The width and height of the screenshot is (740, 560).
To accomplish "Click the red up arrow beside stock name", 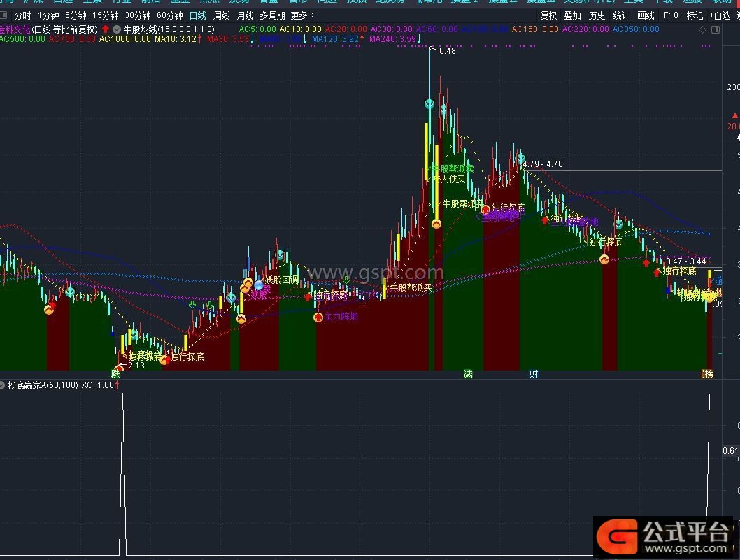I will coord(106,29).
